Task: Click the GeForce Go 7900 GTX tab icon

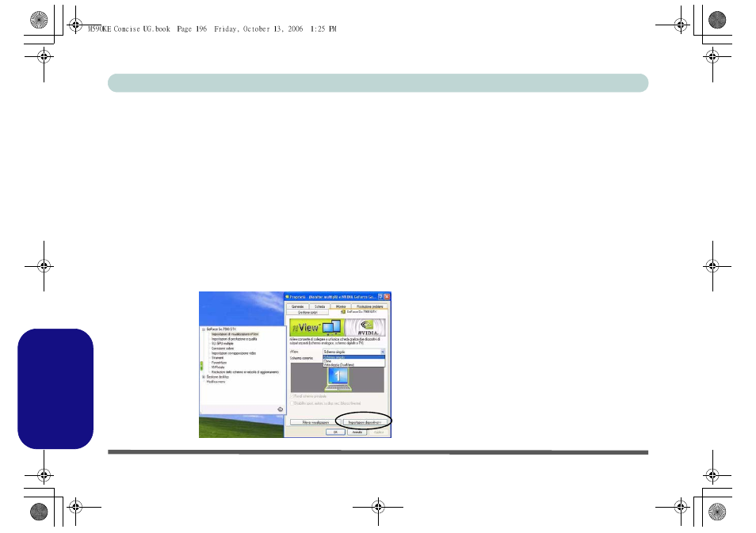Action: coord(342,313)
